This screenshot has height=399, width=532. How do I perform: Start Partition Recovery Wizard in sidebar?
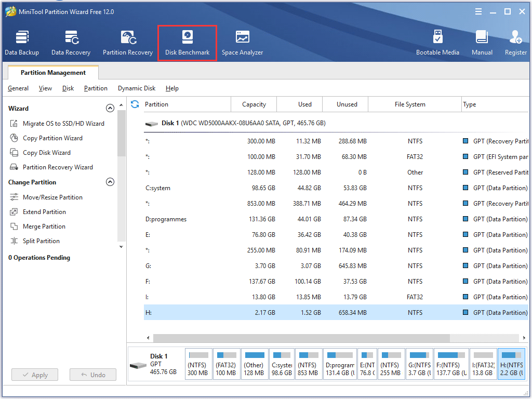coord(51,167)
